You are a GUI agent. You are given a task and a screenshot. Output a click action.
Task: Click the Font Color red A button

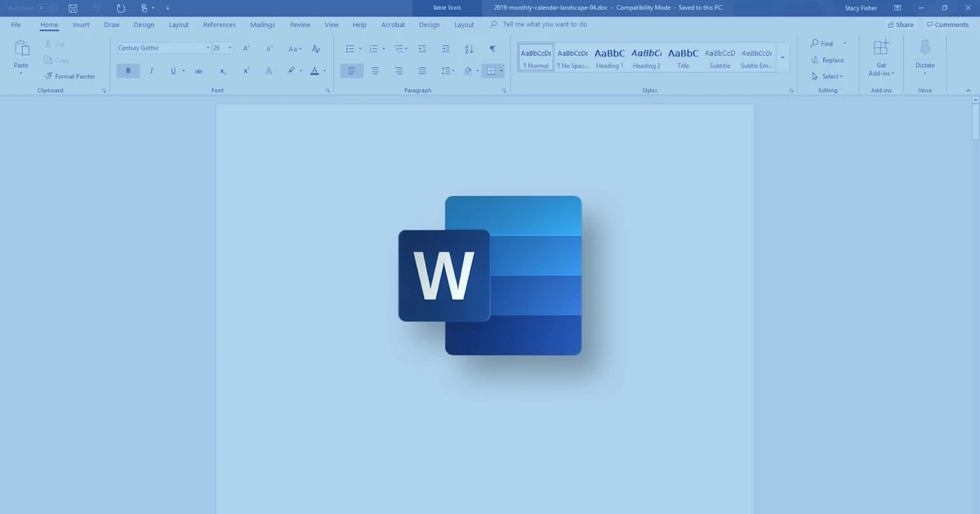(315, 71)
